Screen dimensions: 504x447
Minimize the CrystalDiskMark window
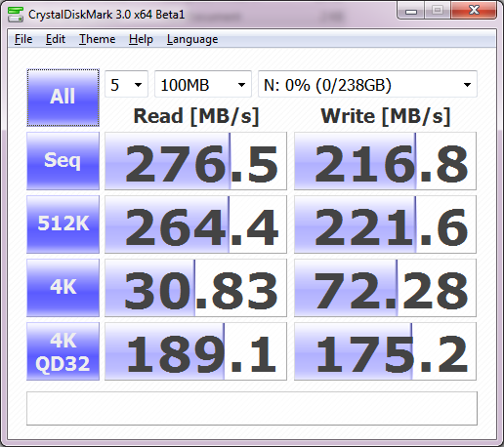(x=411, y=11)
